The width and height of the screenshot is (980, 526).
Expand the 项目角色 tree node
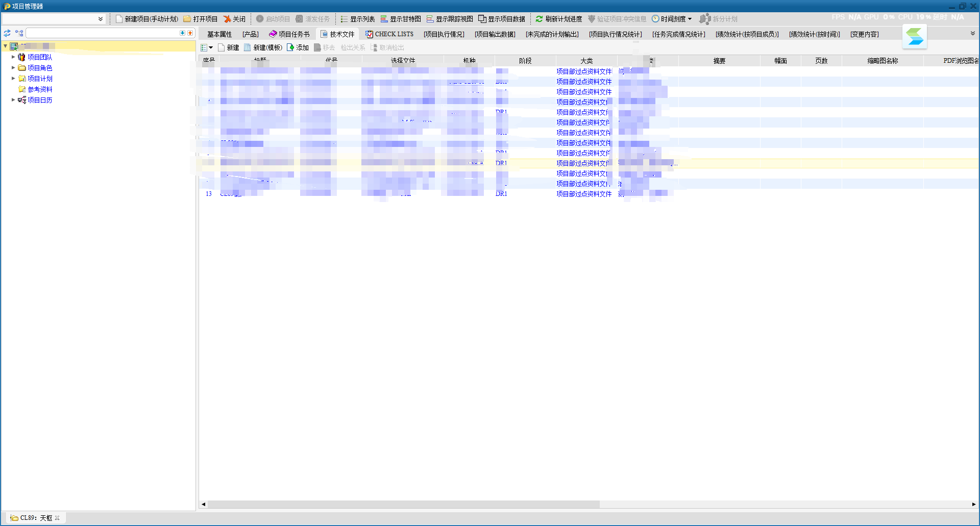click(13, 67)
